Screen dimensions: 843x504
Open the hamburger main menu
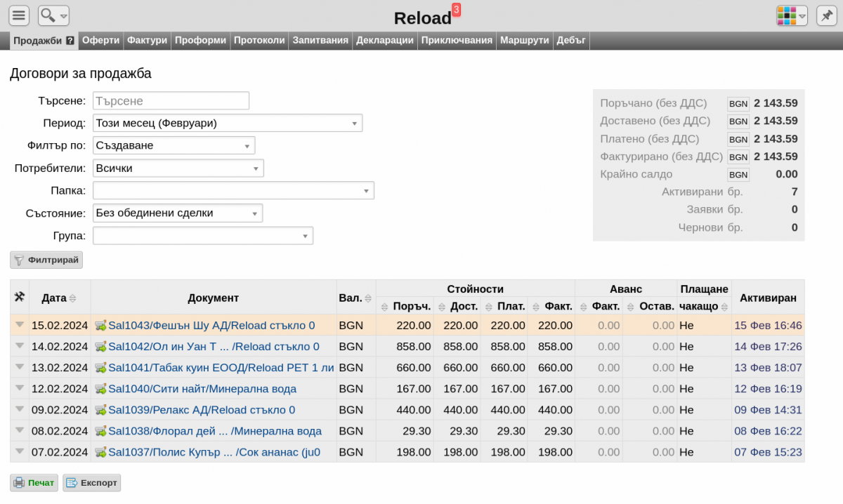click(x=19, y=15)
